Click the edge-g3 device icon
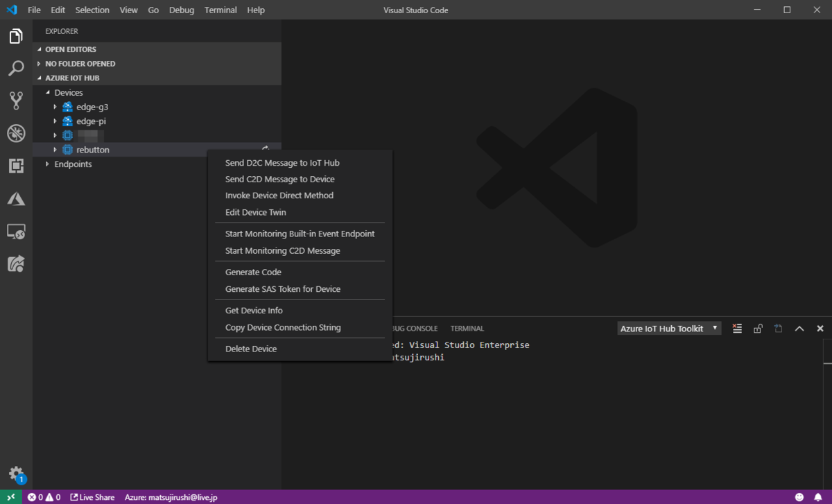Viewport: 832px width, 504px height. click(x=67, y=107)
